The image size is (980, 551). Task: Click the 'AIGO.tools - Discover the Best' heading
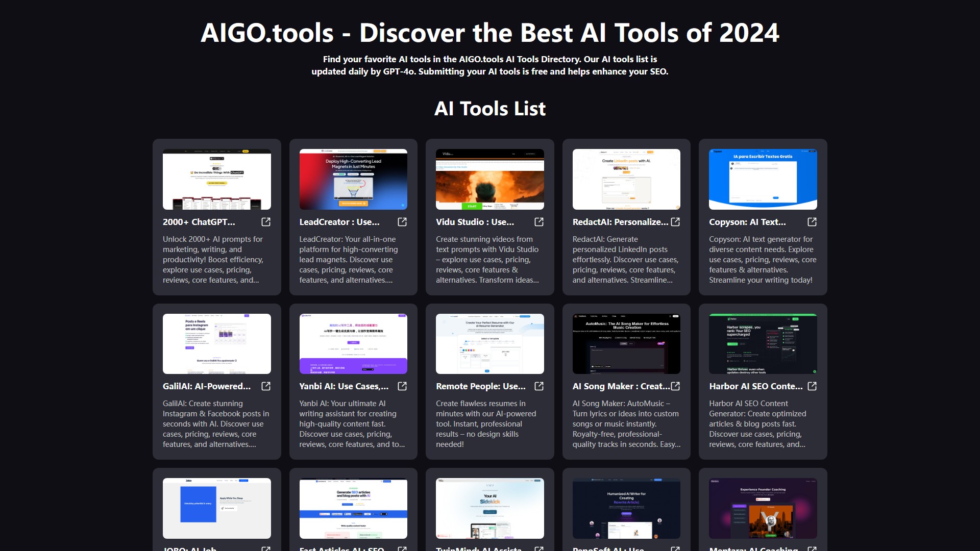pos(490,33)
